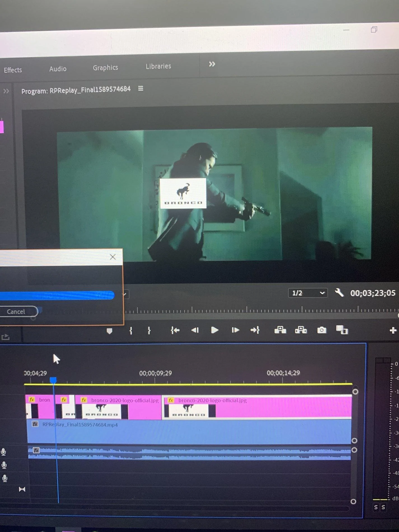Solo the left audio meter channel

click(376, 507)
